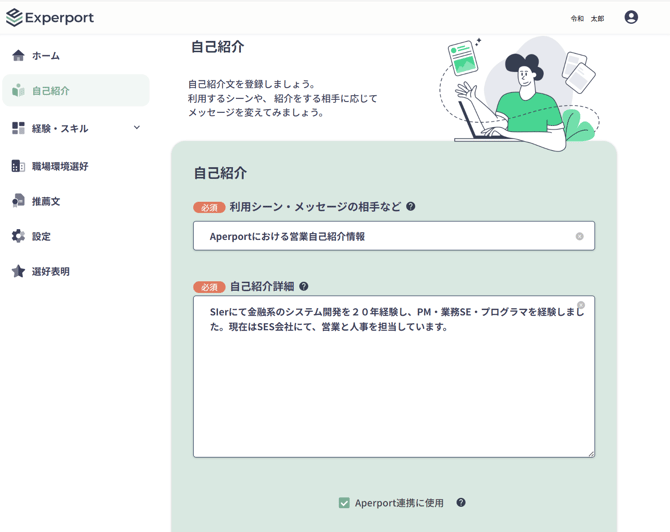The image size is (670, 532).
Task: Show help icon next to Aperport連携に使用
Action: tap(461, 503)
